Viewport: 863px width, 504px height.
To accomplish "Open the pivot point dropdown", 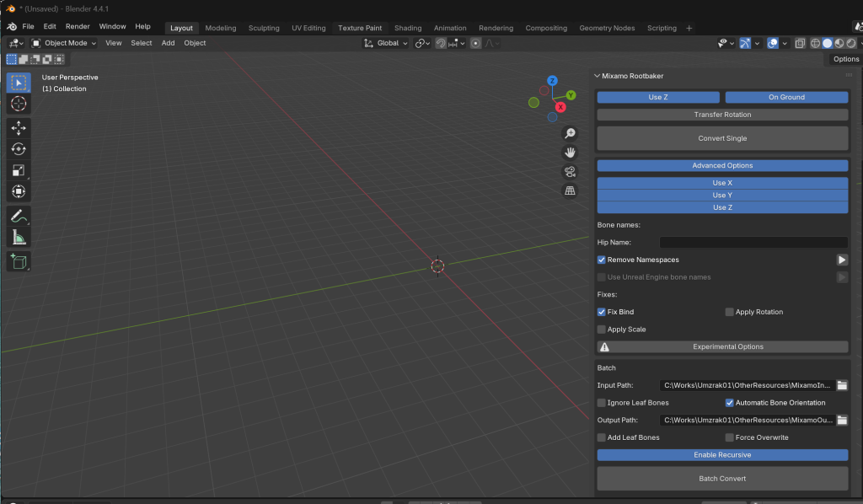I will (x=422, y=43).
